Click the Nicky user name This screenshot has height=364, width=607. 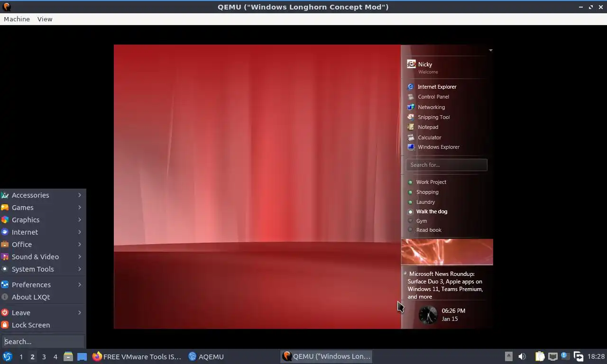click(x=425, y=64)
